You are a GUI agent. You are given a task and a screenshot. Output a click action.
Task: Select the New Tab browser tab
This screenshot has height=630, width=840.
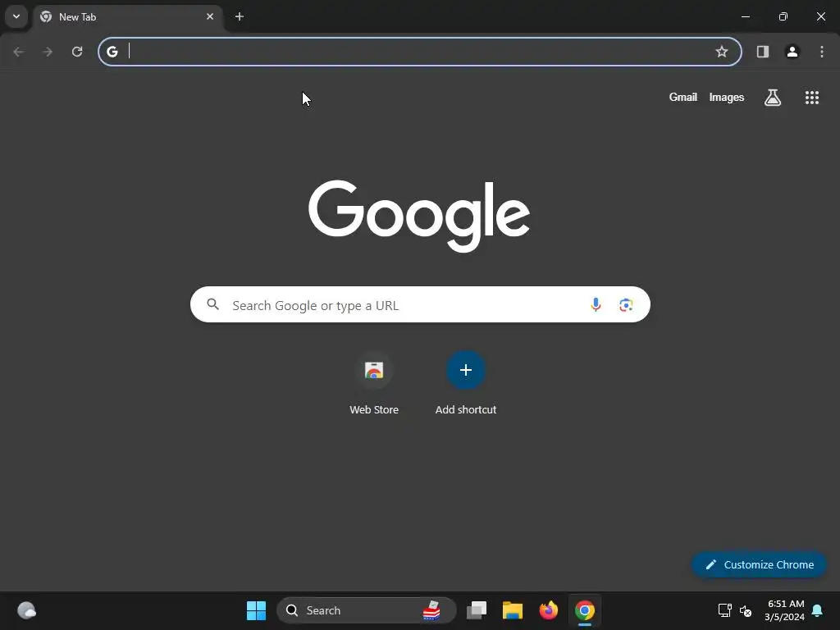[127, 17]
